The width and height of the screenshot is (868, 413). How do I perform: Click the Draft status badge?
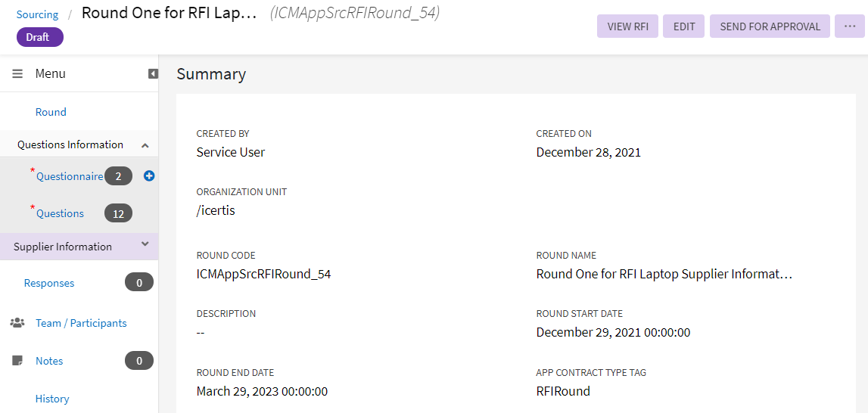[39, 37]
